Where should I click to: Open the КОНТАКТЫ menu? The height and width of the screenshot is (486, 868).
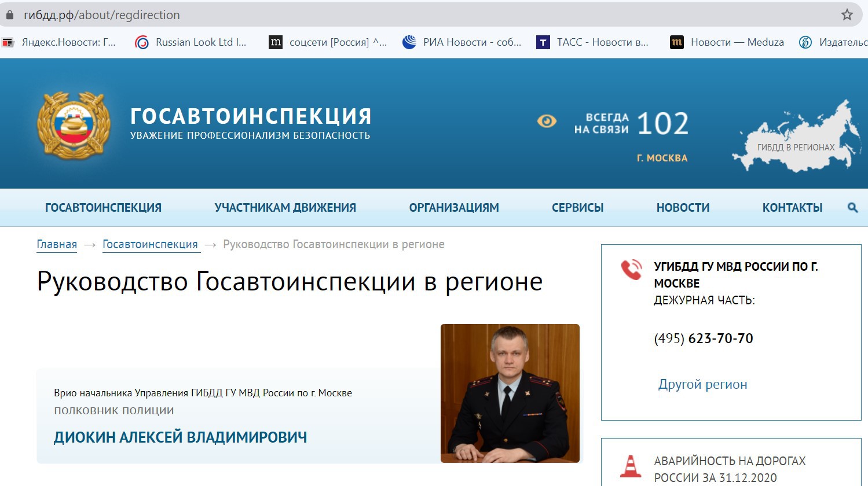click(x=792, y=208)
